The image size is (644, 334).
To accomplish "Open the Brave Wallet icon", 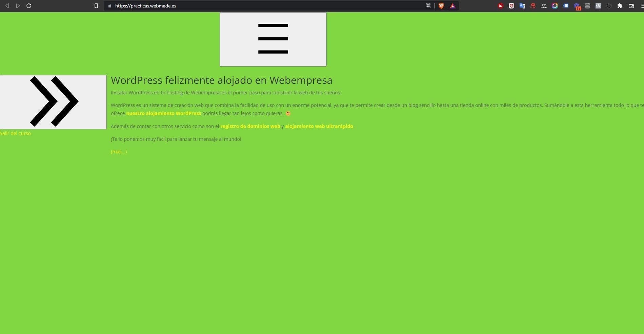I will point(631,6).
